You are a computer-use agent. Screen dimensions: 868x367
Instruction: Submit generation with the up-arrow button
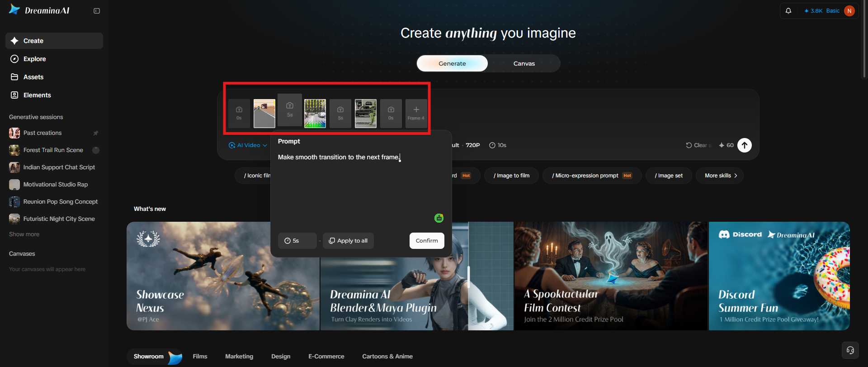745,145
